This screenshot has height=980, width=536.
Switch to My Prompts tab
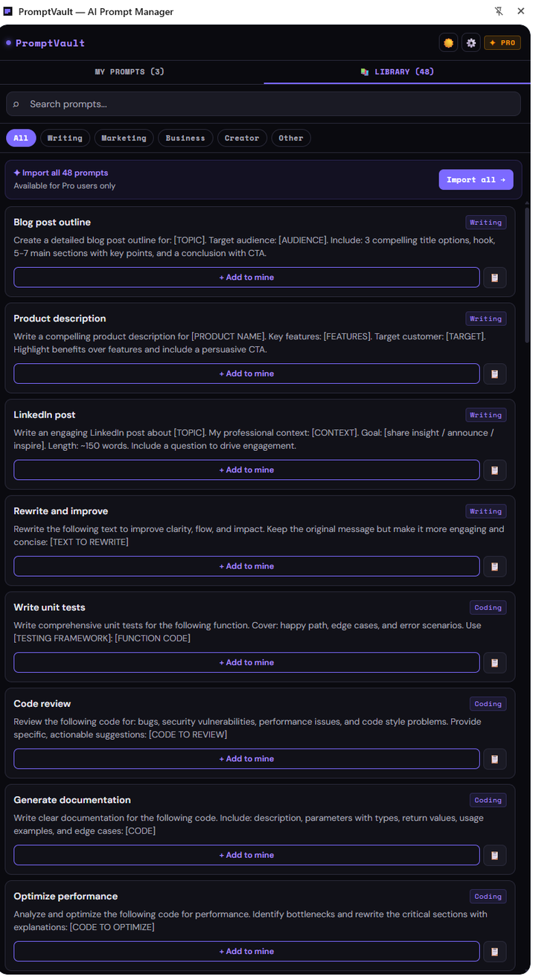point(130,72)
